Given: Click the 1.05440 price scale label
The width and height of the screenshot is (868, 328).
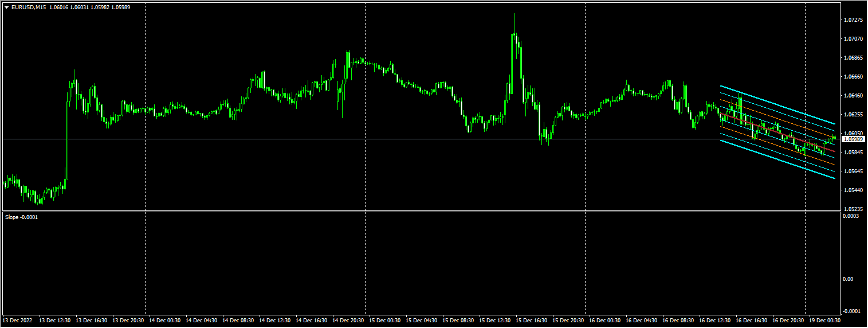Looking at the screenshot, I should pyautogui.click(x=853, y=190).
